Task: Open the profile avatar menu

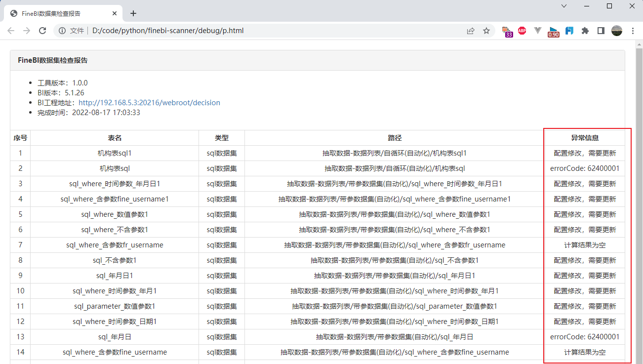Action: point(617,31)
